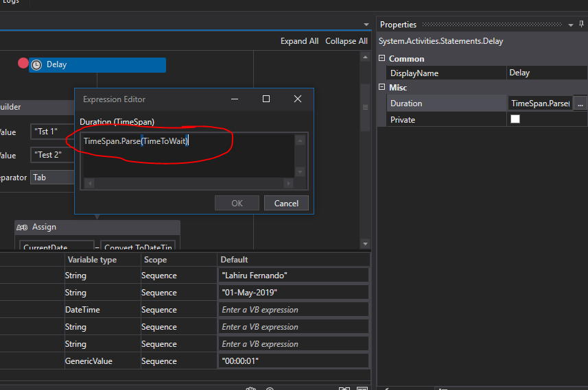Screen dimensions: 588x390
Task: Click the designer canvas scroll up arrow
Action: [x=365, y=57]
